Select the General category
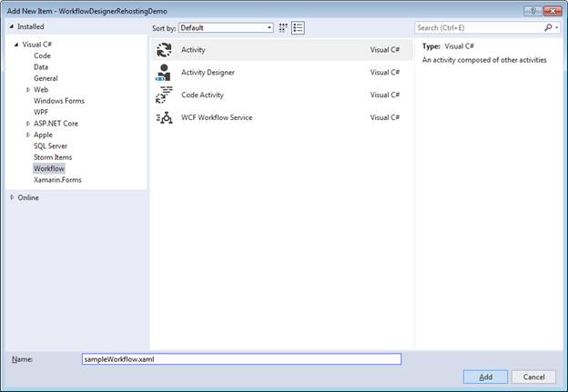 (x=46, y=78)
